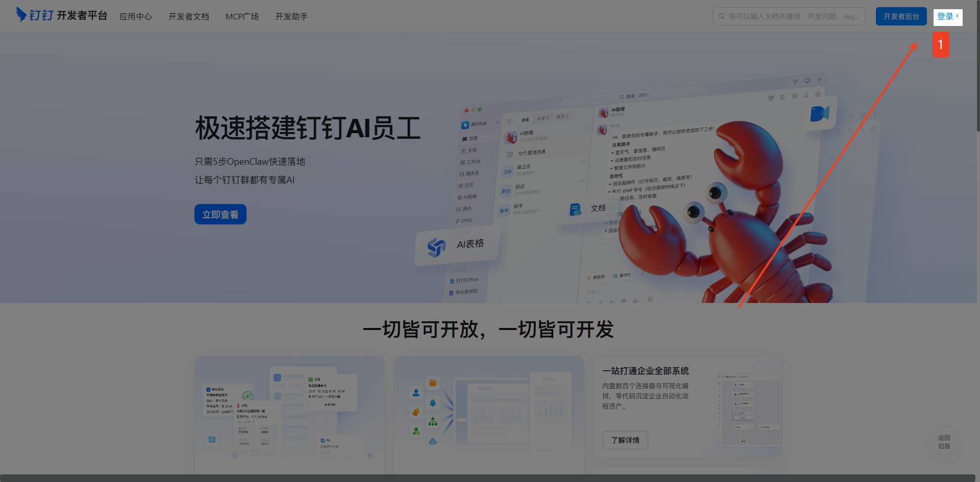The width and height of the screenshot is (980, 482).
Task: Click 了解详情 on the enterprise systems card
Action: [625, 440]
